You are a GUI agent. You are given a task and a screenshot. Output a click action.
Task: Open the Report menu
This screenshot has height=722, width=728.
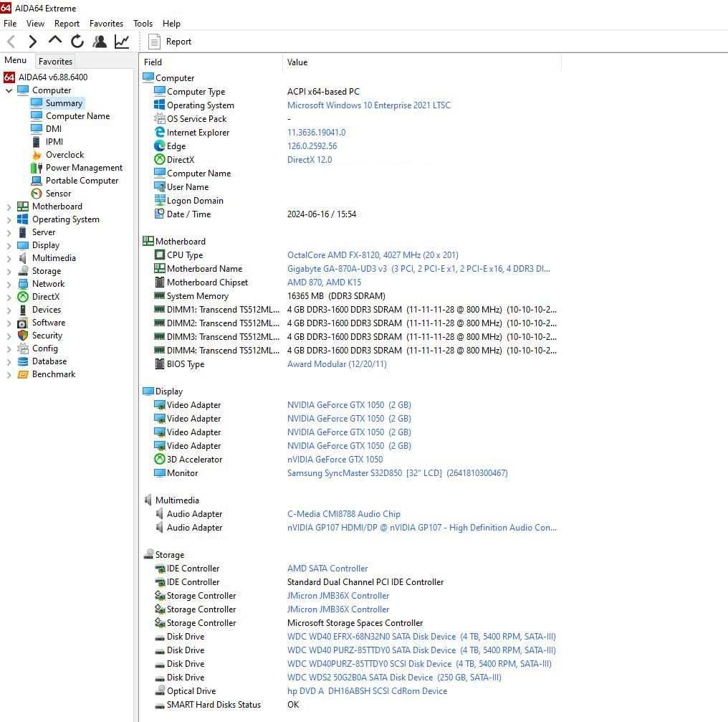67,23
